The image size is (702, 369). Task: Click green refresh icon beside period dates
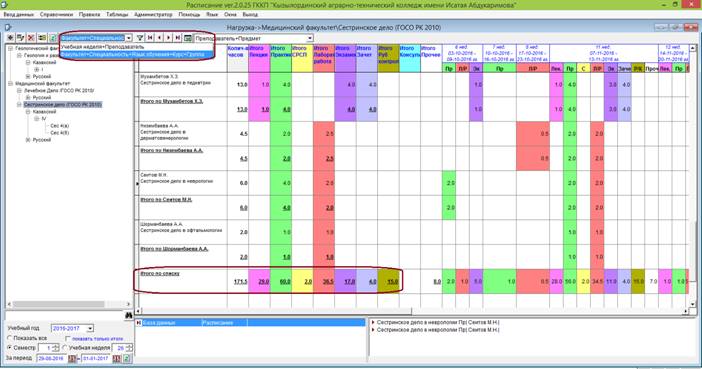[127, 359]
